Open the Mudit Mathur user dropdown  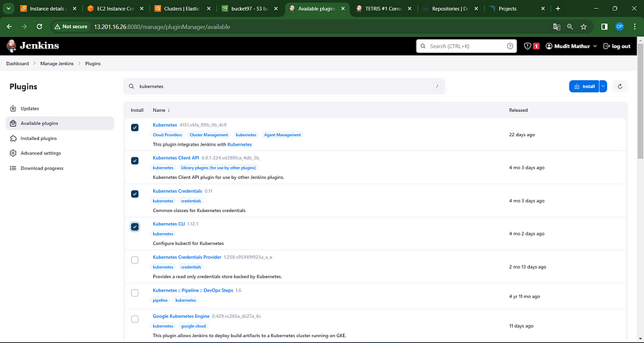click(571, 46)
